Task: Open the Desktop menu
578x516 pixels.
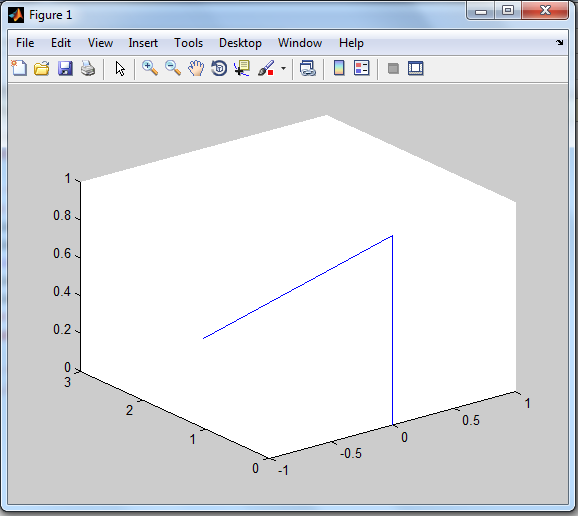Action: 240,43
